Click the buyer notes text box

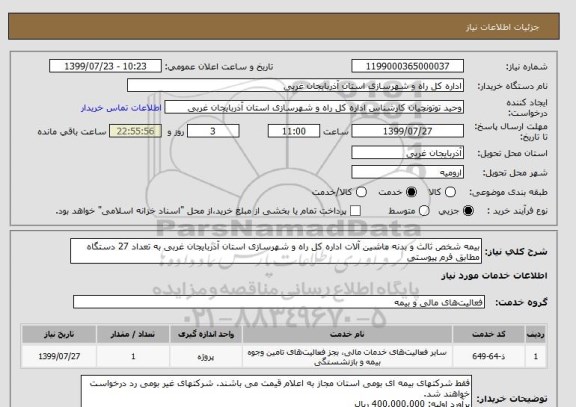(x=276, y=391)
